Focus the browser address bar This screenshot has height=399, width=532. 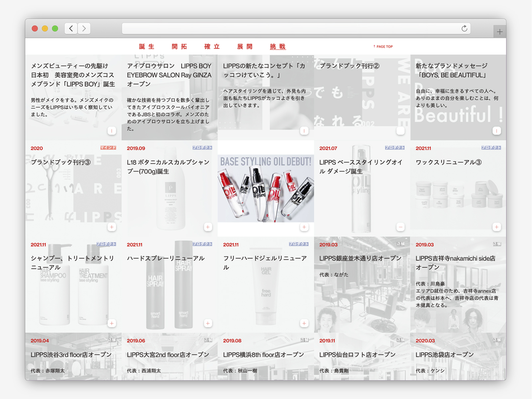296,29
